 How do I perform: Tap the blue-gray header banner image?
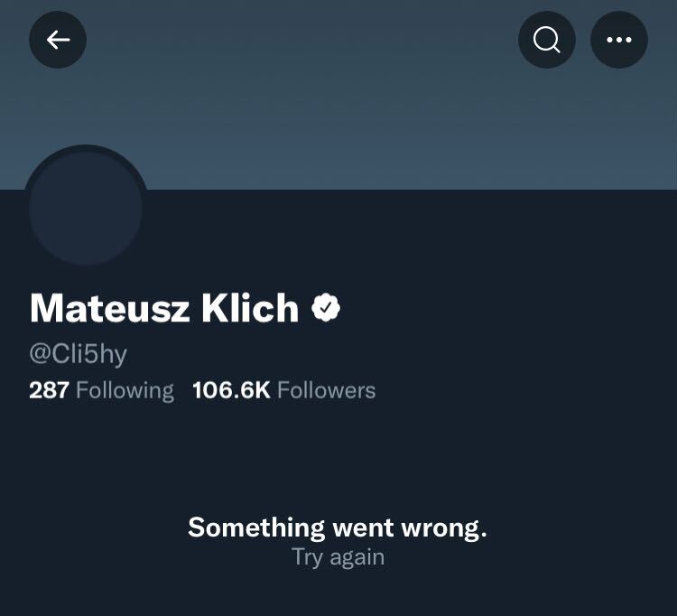338,95
